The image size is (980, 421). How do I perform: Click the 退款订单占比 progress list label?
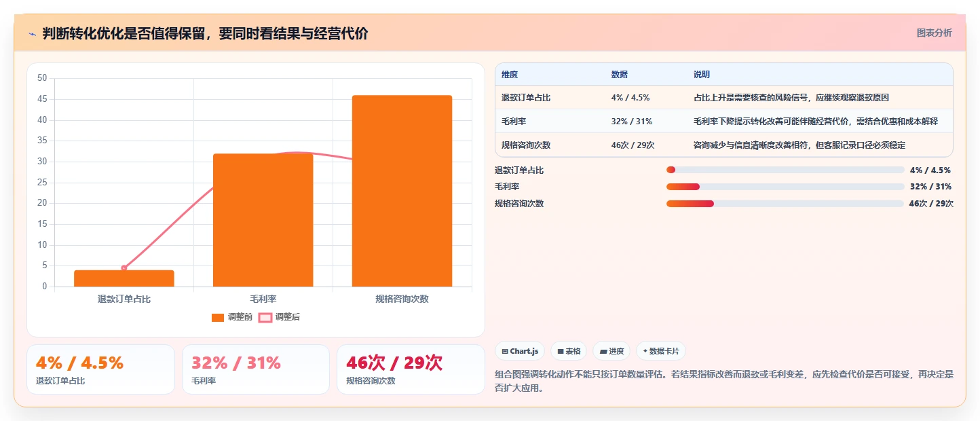[519, 170]
